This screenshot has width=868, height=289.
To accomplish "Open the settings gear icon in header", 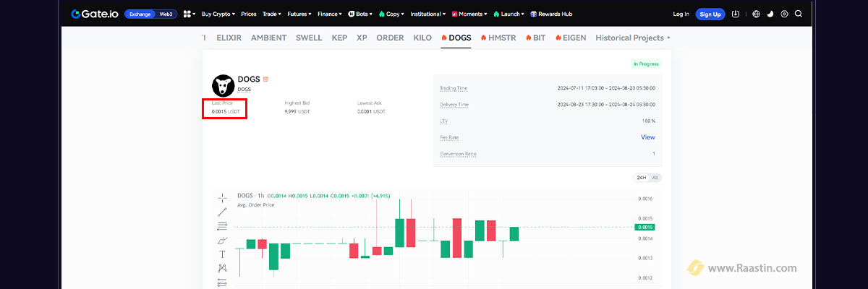I will coord(783,14).
